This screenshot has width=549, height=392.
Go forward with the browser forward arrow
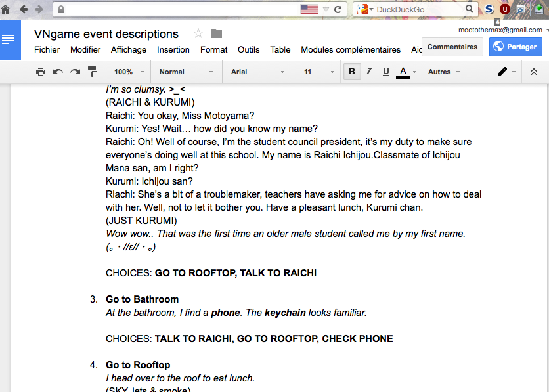pyautogui.click(x=39, y=9)
